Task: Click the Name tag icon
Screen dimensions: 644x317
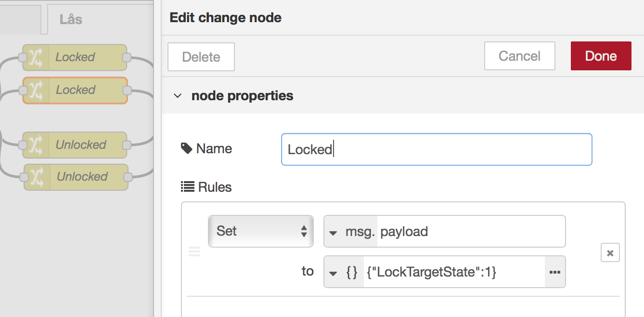Action: click(186, 148)
